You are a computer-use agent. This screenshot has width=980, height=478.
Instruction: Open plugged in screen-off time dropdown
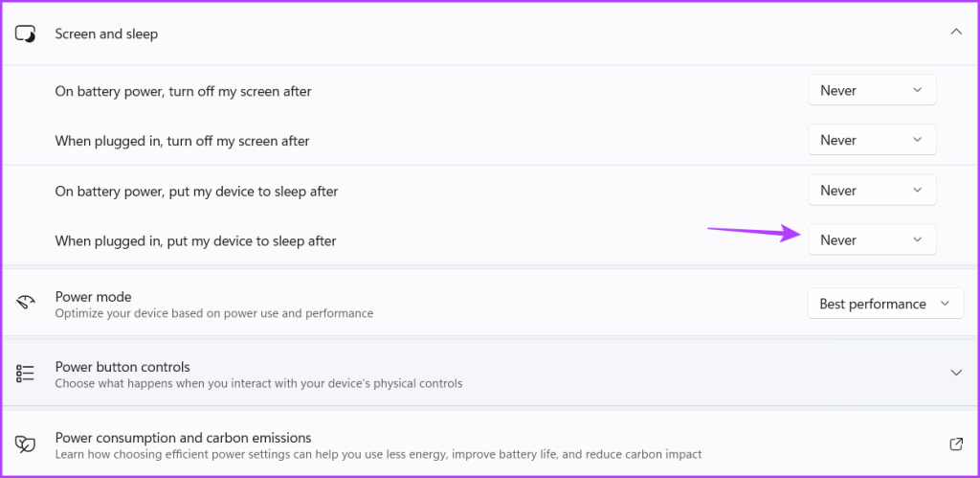872,140
